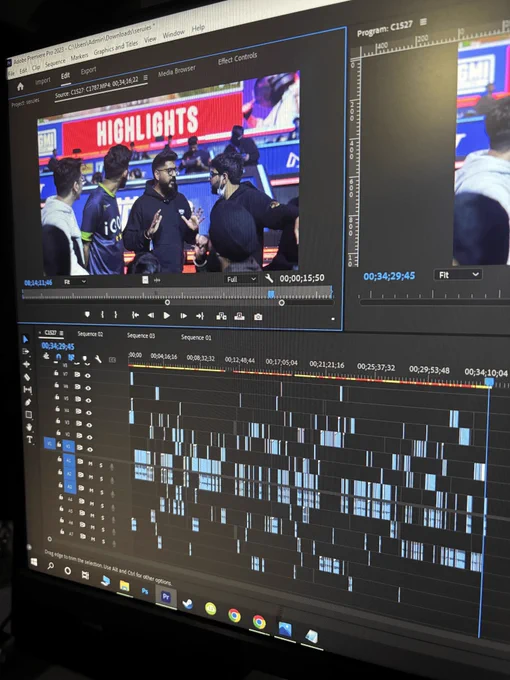Image resolution: width=510 pixels, height=680 pixels.
Task: Click the timeline playhead at ruler end
Action: coord(489,382)
